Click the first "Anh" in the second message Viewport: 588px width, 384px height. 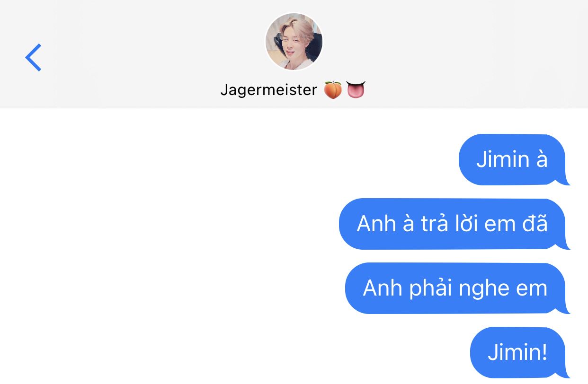pos(376,223)
